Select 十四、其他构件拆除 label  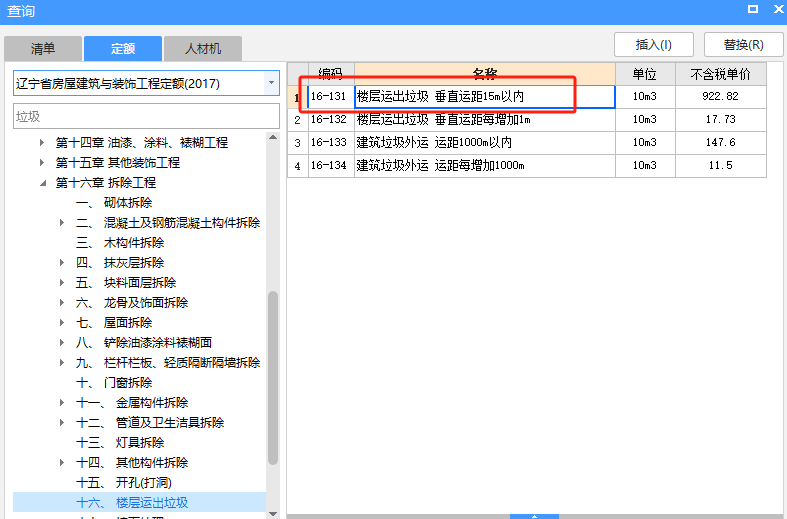pyautogui.click(x=132, y=462)
